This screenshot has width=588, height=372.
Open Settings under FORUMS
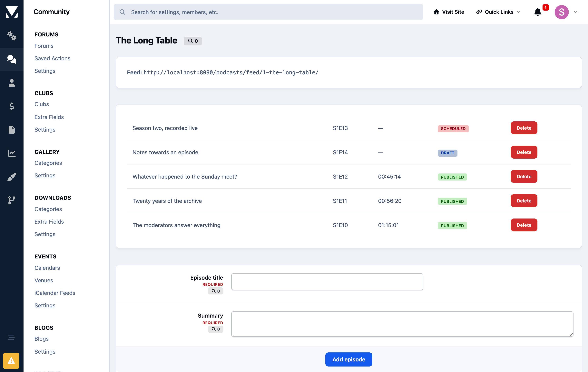45,71
